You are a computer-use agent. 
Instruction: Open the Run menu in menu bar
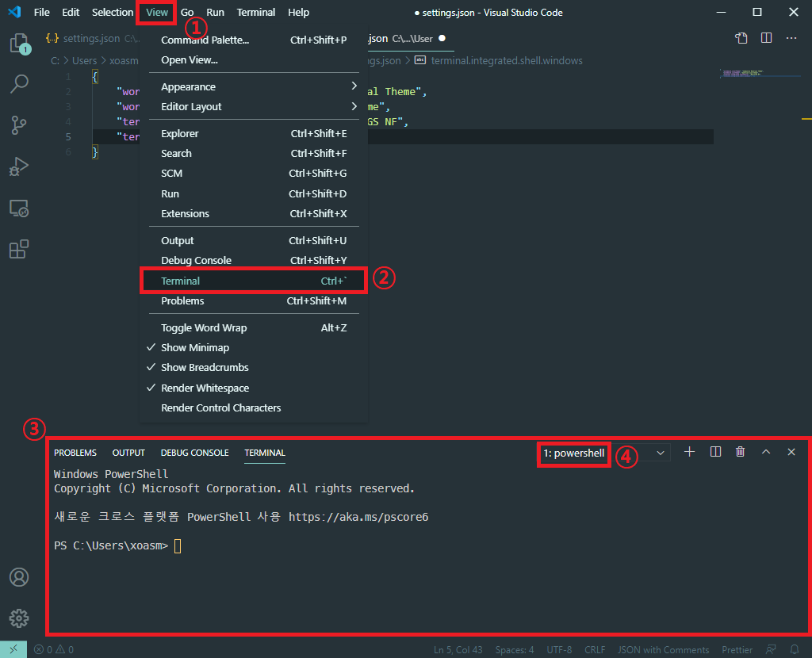[x=216, y=12]
